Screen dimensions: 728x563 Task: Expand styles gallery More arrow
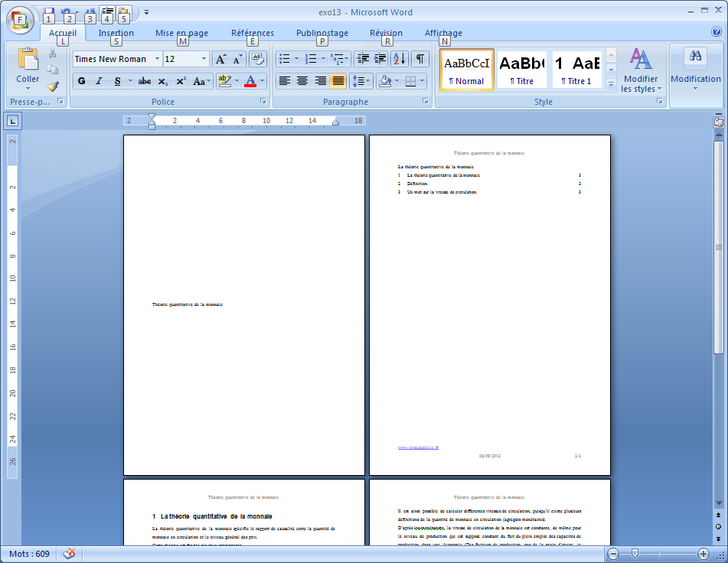612,84
